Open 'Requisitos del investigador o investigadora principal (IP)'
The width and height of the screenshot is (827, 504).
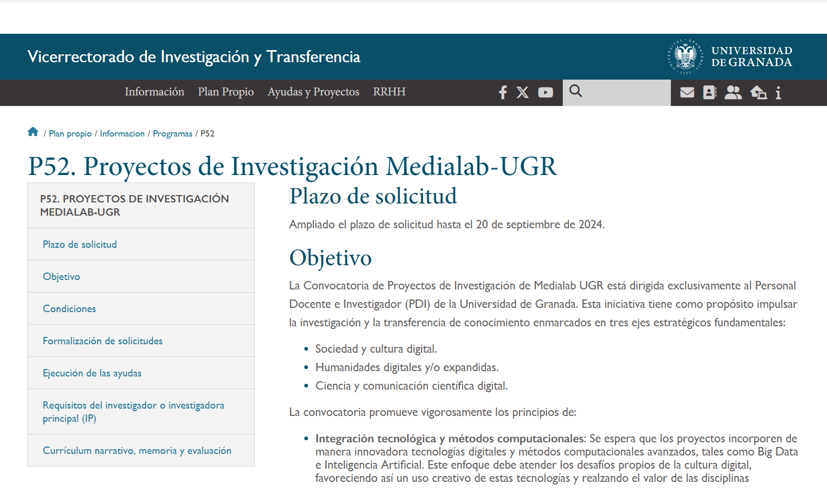(x=141, y=412)
